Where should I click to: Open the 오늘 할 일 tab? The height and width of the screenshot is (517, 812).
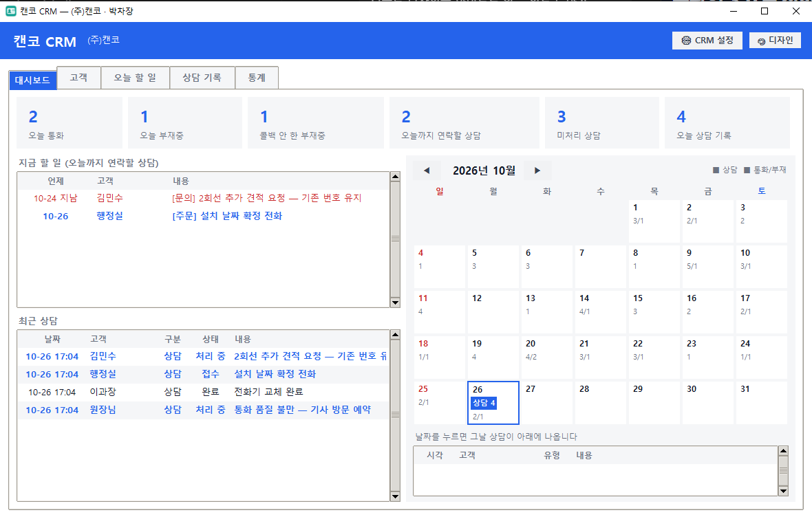(135, 78)
